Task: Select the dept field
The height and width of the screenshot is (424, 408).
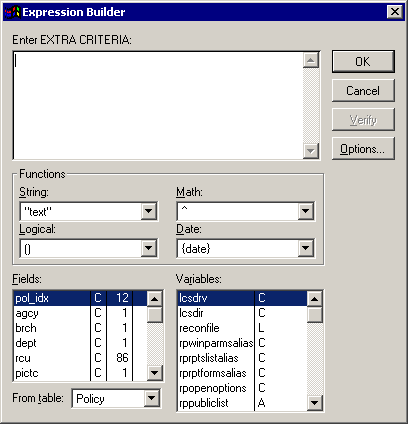Action: [x=80, y=343]
